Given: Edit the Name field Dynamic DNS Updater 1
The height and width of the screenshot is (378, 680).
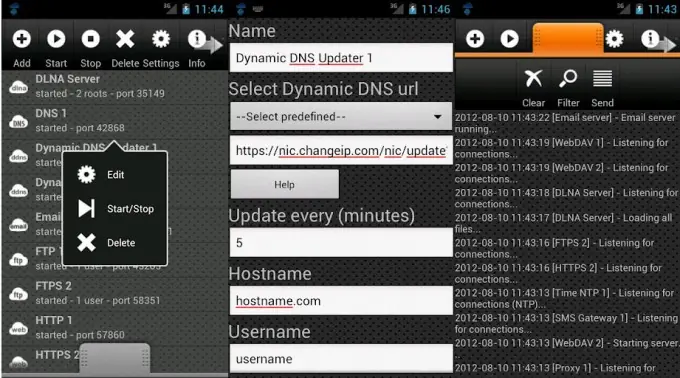Looking at the screenshot, I should click(341, 58).
